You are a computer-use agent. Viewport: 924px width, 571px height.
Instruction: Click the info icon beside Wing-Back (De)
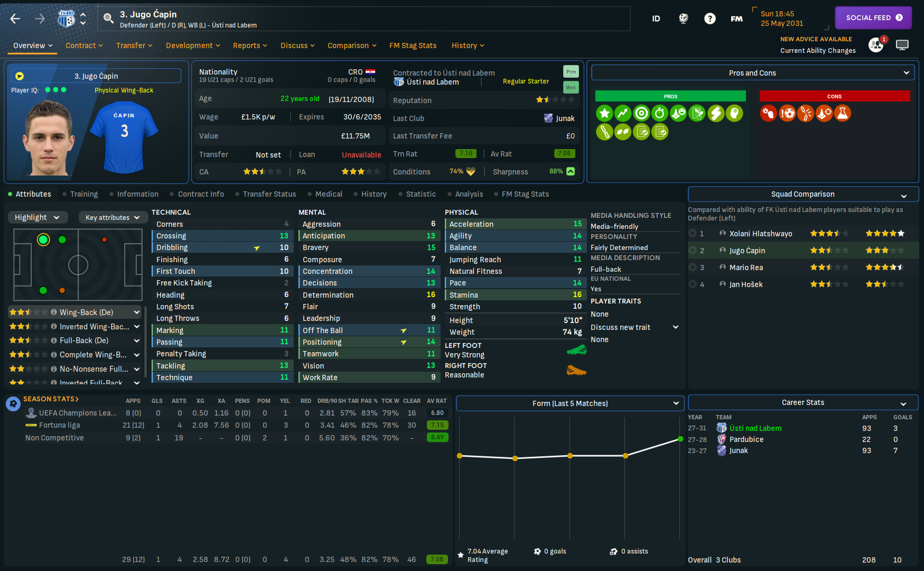54,312
